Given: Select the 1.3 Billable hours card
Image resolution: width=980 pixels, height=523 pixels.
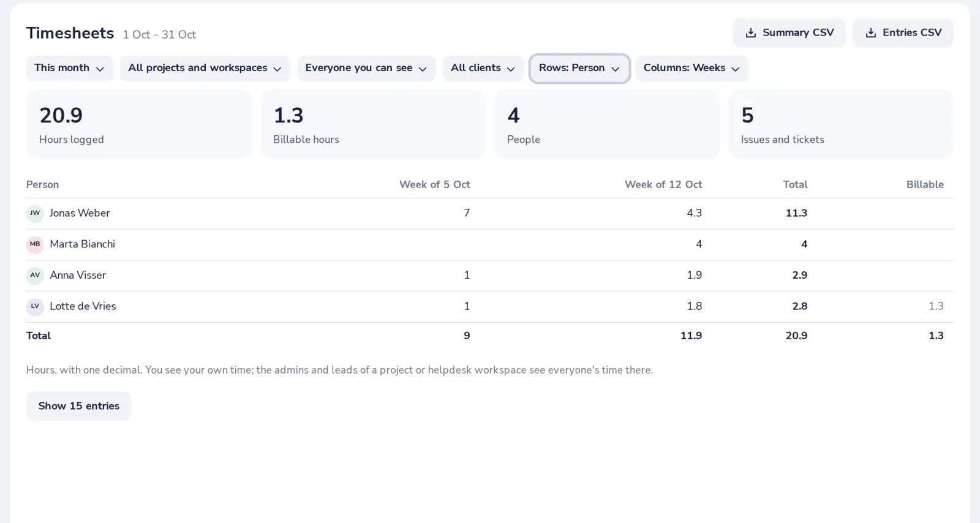Looking at the screenshot, I should tap(373, 124).
